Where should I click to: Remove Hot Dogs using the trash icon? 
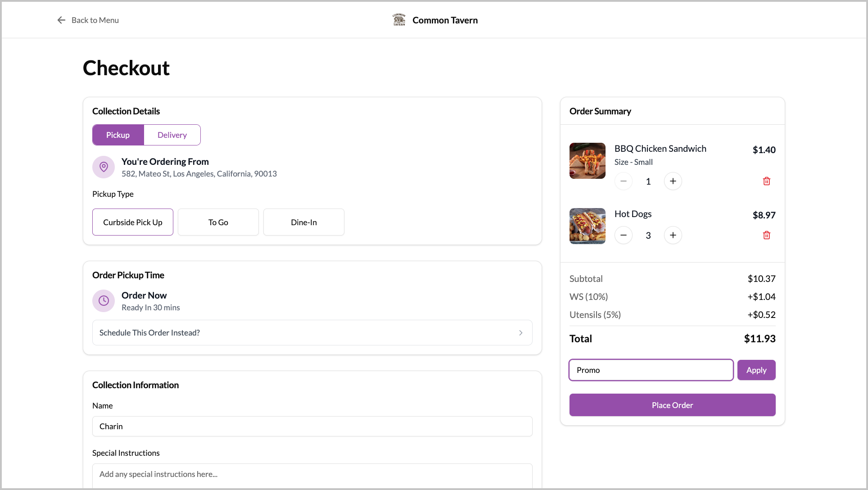pyautogui.click(x=766, y=235)
